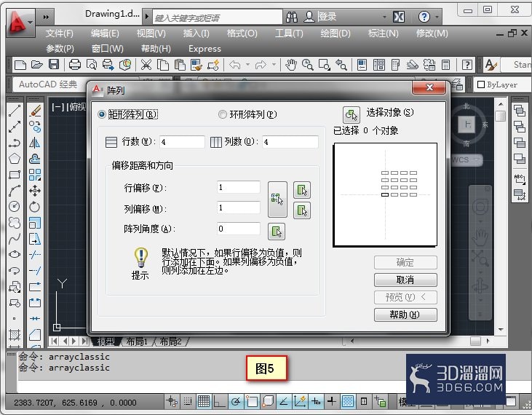Viewport: 532px width, 415px height.
Task: Click the pick array angle icon
Action: [x=277, y=232]
